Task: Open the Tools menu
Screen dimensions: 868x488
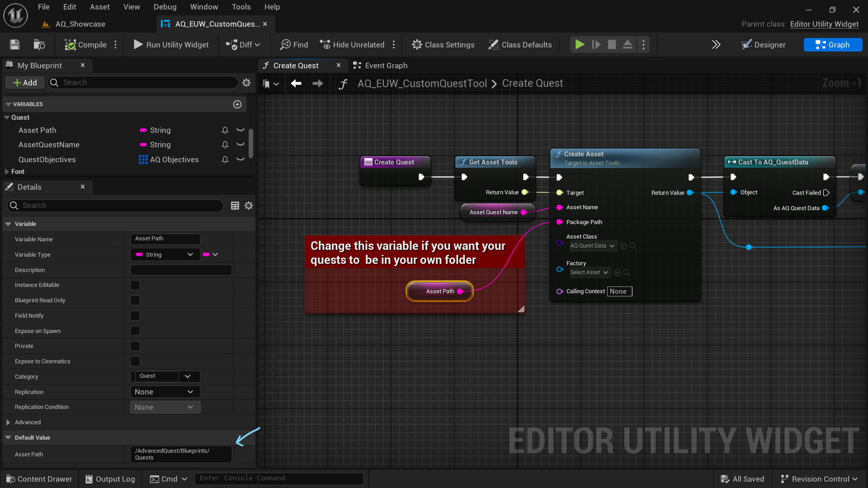Action: pyautogui.click(x=241, y=7)
